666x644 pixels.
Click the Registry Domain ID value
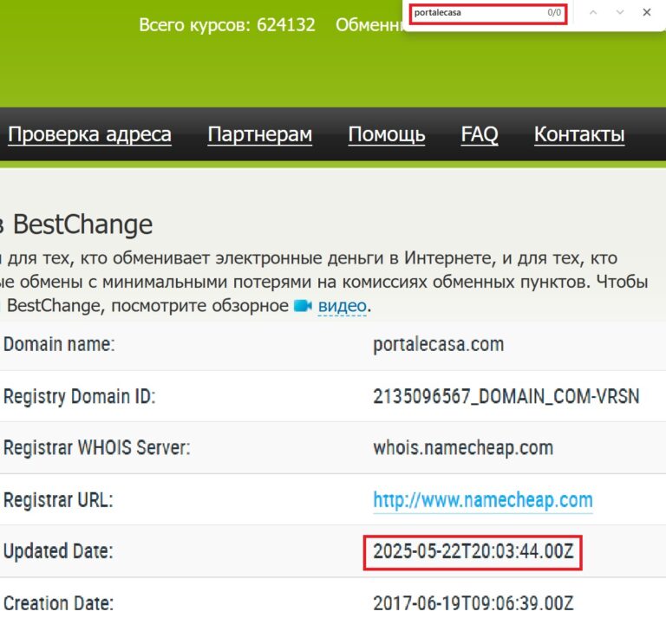506,397
